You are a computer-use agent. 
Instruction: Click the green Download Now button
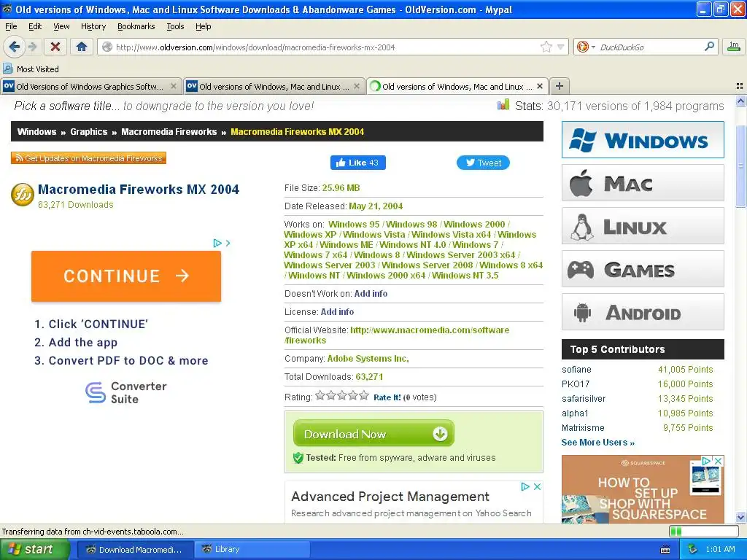tap(373, 433)
